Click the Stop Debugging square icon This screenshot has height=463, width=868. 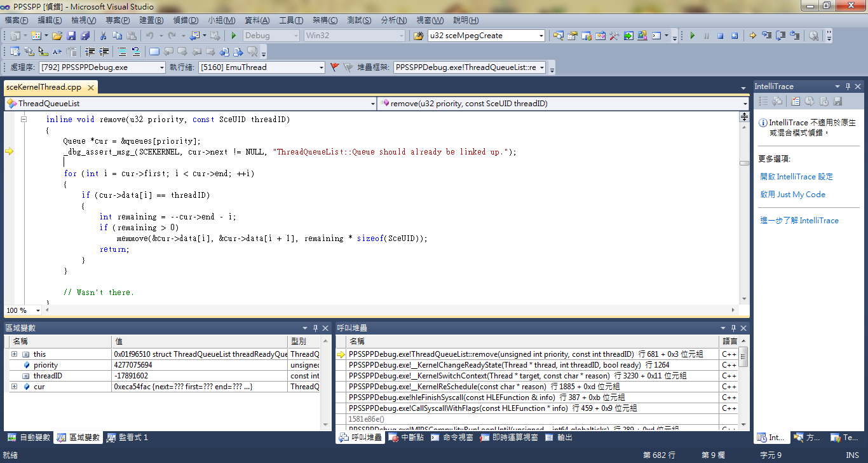pyautogui.click(x=720, y=36)
